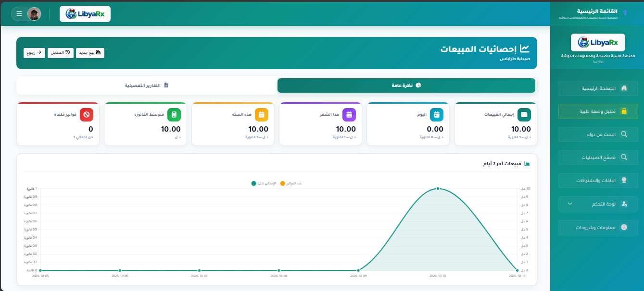Expand the لوحة التحكم chevron
This screenshot has height=291, width=644.
[570, 204]
